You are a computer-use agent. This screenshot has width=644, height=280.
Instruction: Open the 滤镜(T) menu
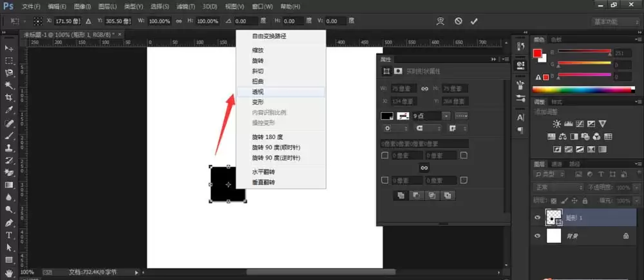pos(185,6)
